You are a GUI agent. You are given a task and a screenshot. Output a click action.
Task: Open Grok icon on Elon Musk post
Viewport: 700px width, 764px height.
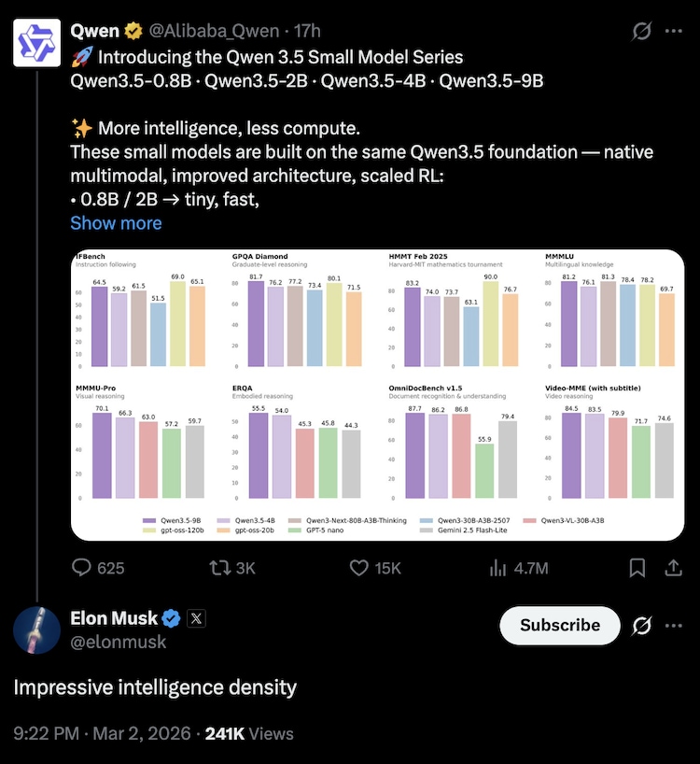pyautogui.click(x=641, y=625)
